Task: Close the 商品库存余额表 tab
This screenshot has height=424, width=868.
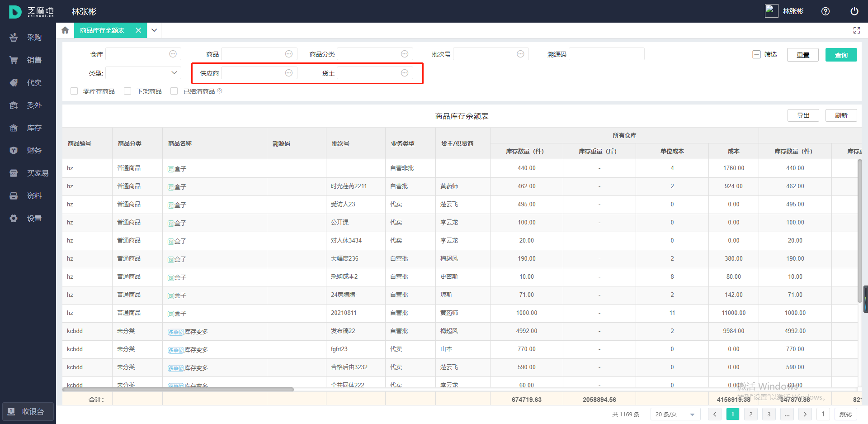Action: pyautogui.click(x=138, y=30)
